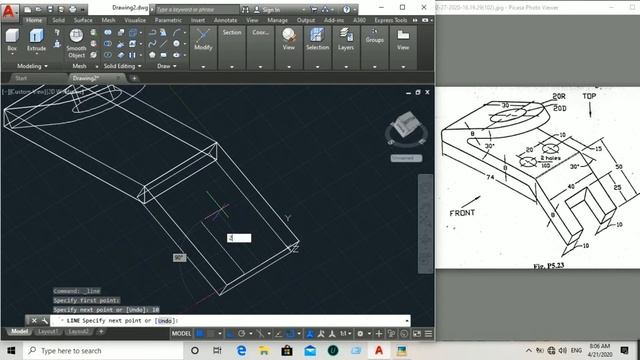
Task: Toggle the drawing grid display in status bar
Action: tap(200, 334)
